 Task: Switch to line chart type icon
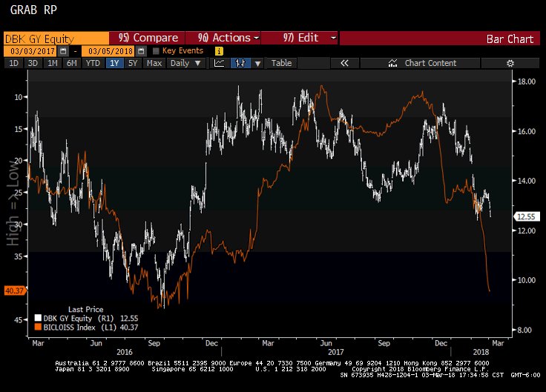[x=219, y=63]
